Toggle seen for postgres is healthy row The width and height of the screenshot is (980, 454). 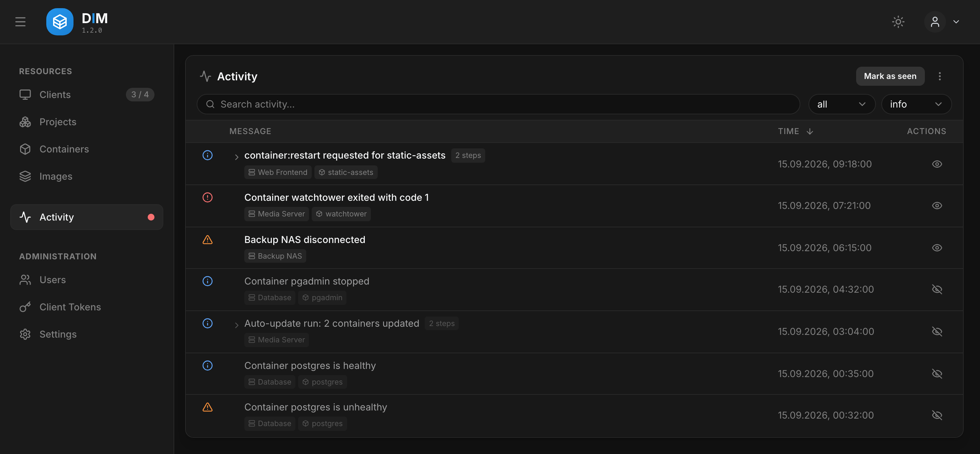[x=937, y=374]
